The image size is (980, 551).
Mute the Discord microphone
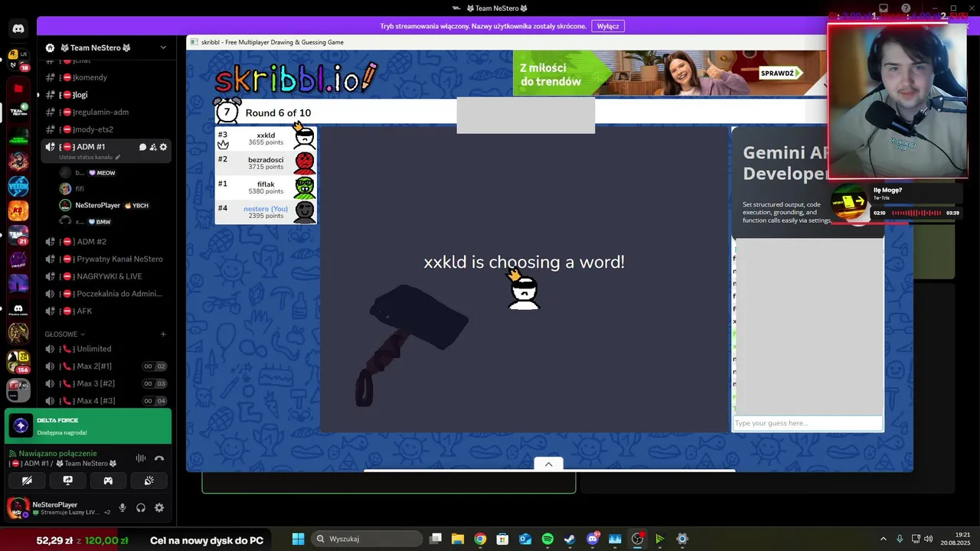coord(122,507)
